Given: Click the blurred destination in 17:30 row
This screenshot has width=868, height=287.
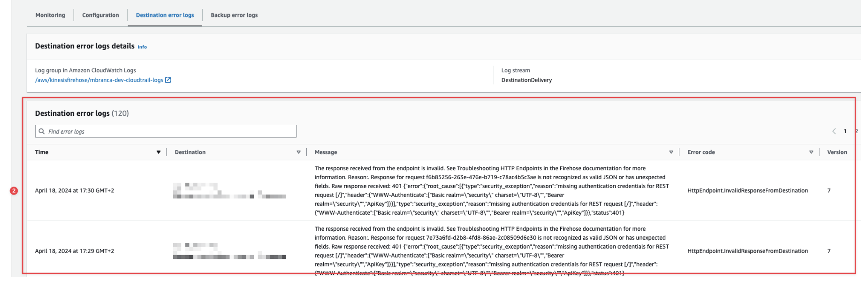Looking at the screenshot, I should 229,191.
